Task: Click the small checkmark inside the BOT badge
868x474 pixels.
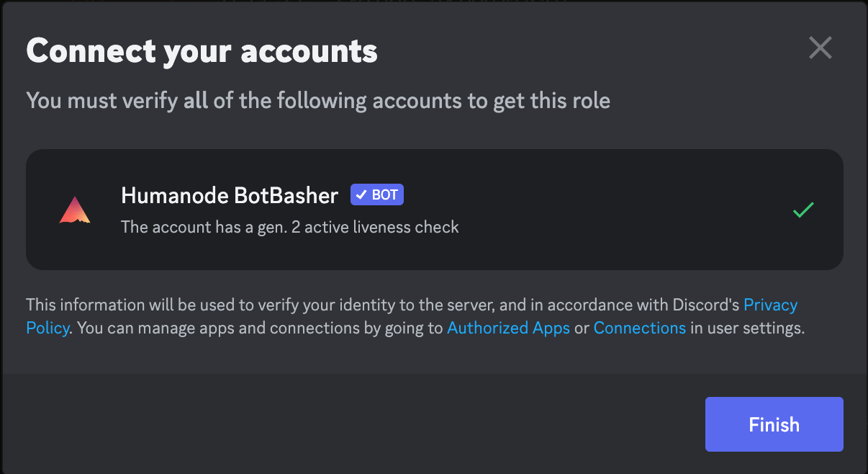Action: 361,195
